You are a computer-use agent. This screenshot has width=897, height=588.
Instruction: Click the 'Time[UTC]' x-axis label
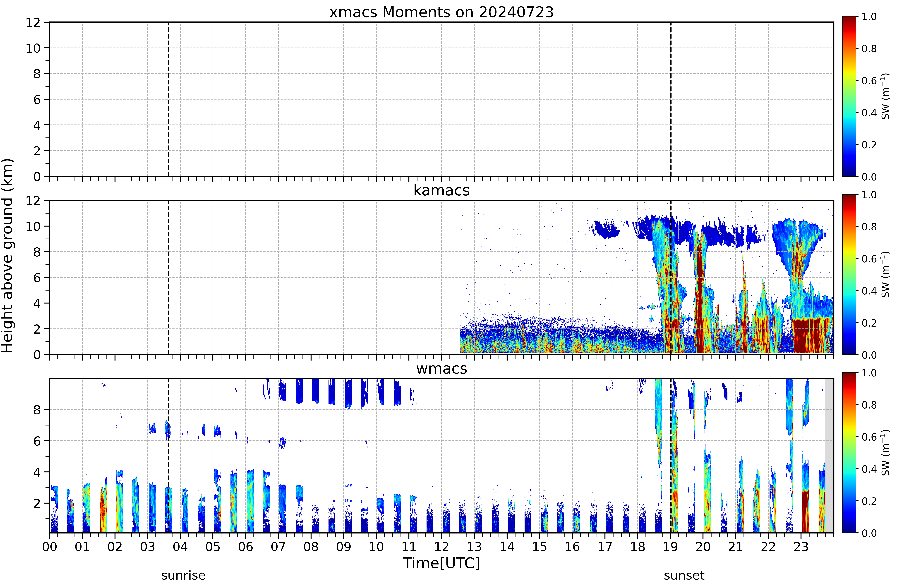coord(441,563)
